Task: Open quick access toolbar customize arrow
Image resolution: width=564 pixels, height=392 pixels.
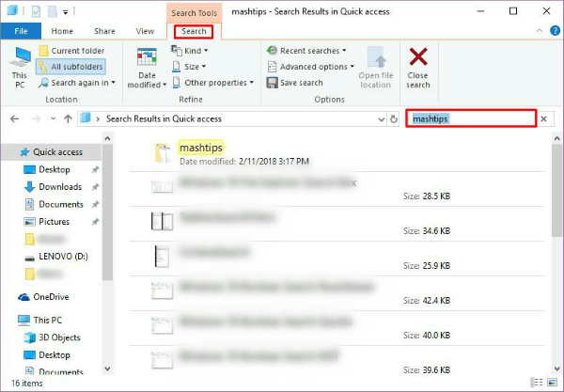Action: (x=66, y=12)
